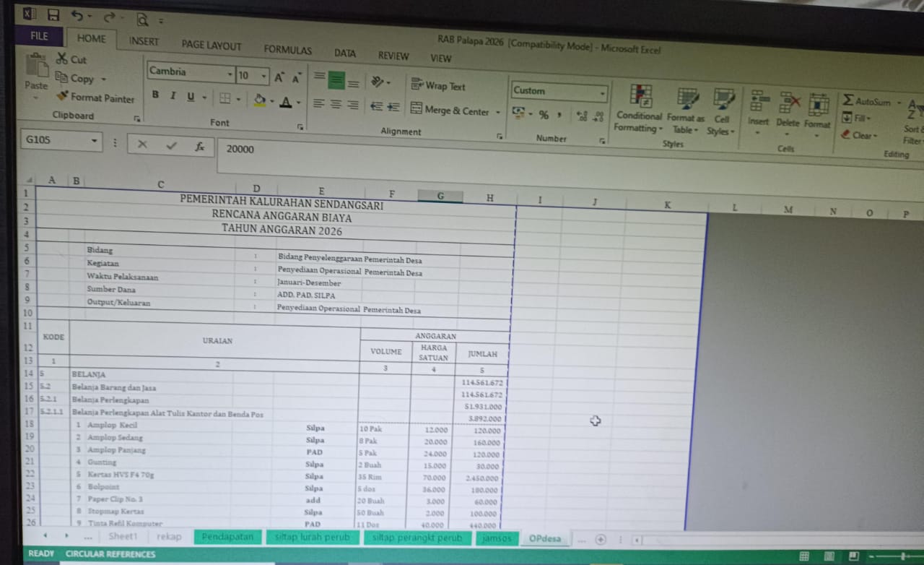Switch to the INSERT tab
Image resolution: width=924 pixels, height=565 pixels.
click(x=144, y=41)
